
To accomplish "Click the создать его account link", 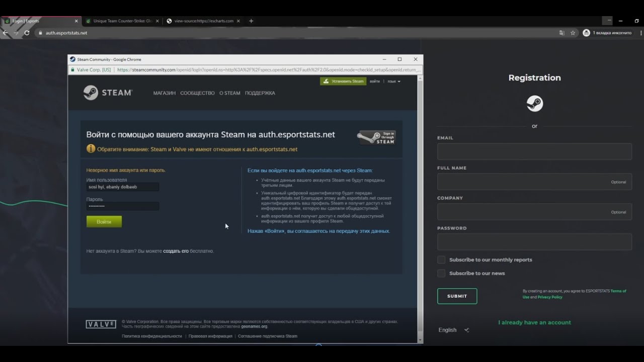I will click(x=176, y=251).
